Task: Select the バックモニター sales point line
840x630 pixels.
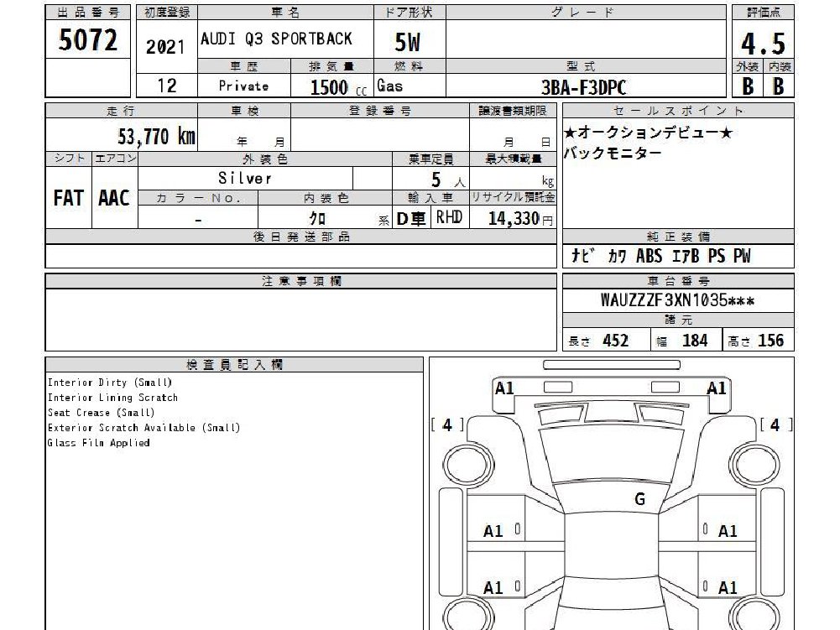Action: tap(613, 154)
